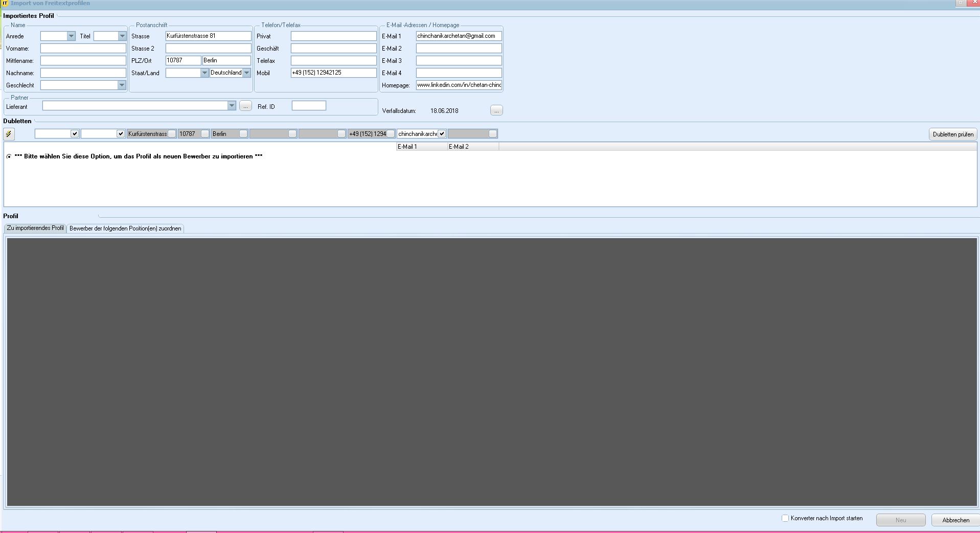Screen dimensions: 980x533
Task: Click the Neu button
Action: (x=901, y=520)
